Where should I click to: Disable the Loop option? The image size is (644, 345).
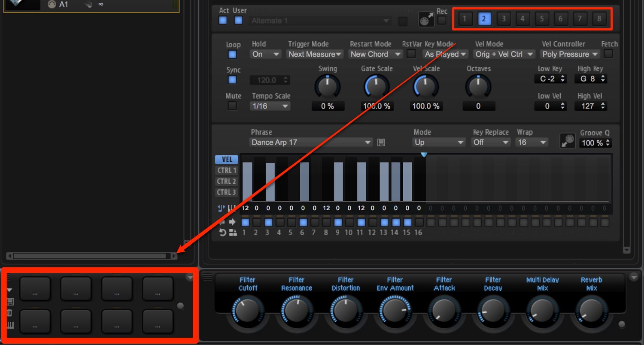[x=232, y=54]
